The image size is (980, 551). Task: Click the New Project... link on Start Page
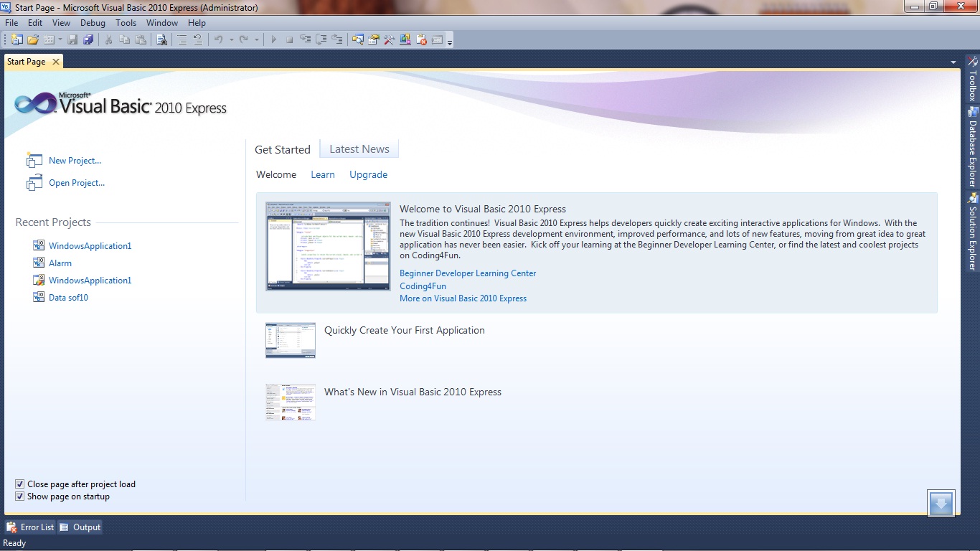75,161
